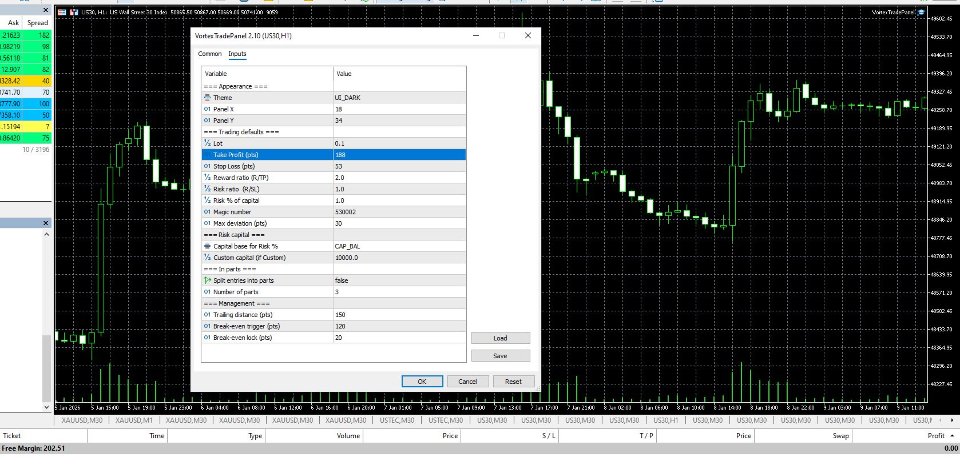Click the chart tabs scroll-right arrow
Screen dimensions: 960x465
point(951,420)
